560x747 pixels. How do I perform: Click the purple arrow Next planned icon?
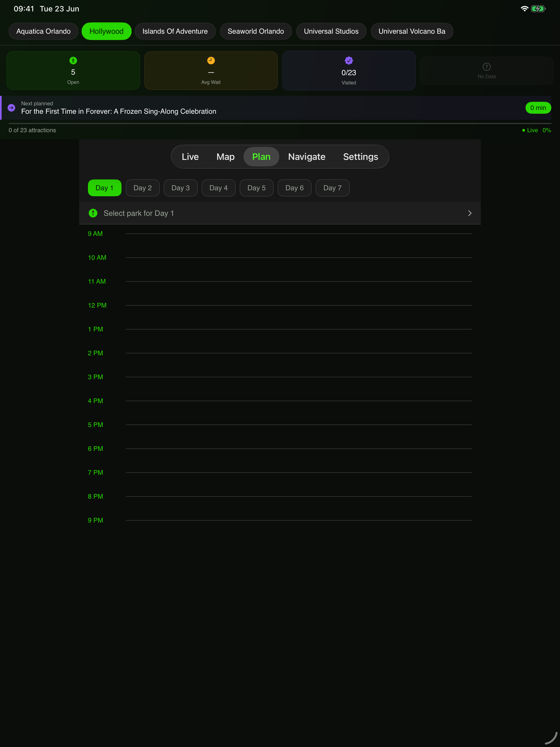click(11, 108)
